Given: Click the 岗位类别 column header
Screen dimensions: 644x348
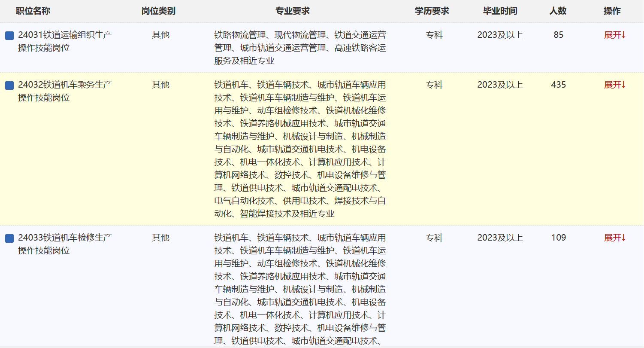Looking at the screenshot, I should pyautogui.click(x=158, y=11).
